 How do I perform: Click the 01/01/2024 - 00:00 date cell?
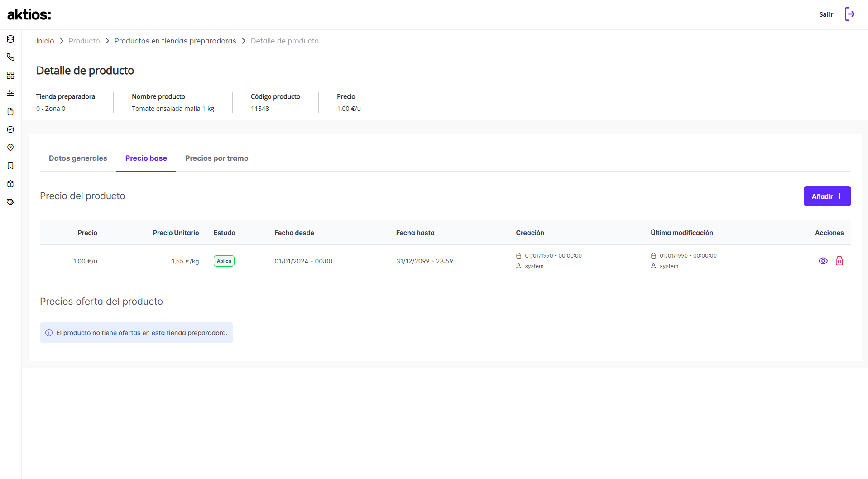point(303,261)
